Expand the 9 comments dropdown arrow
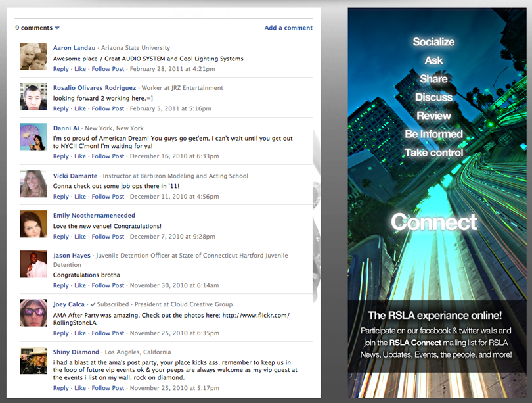The width and height of the screenshot is (532, 403). 57,28
